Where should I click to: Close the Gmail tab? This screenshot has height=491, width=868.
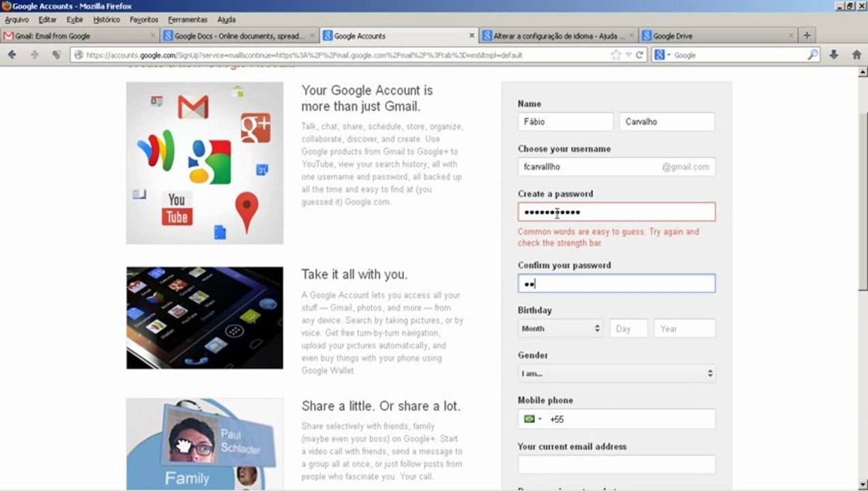(x=153, y=35)
